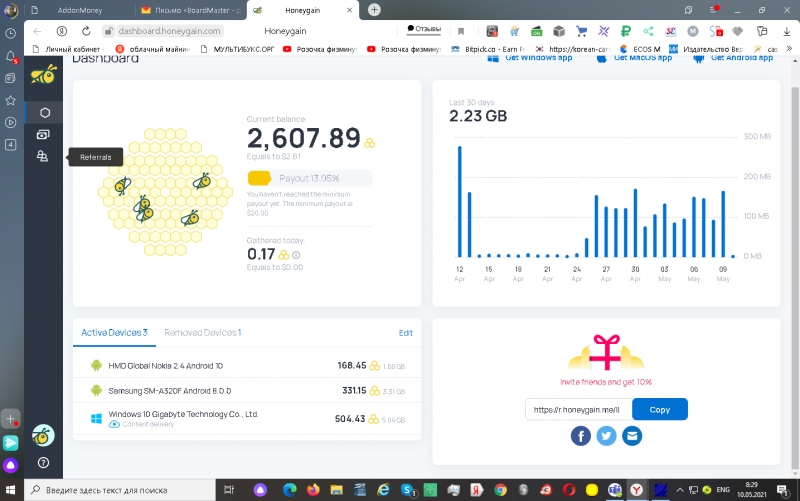This screenshot has height=501, width=800.
Task: Open the Windows Start menu
Action: click(x=10, y=490)
